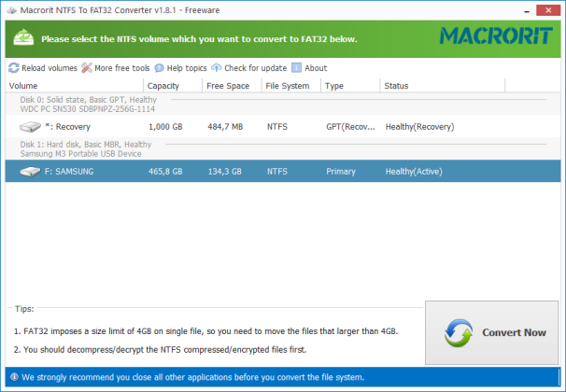Click the 484,7 MB free space cell
This screenshot has height=392, width=566.
(225, 127)
